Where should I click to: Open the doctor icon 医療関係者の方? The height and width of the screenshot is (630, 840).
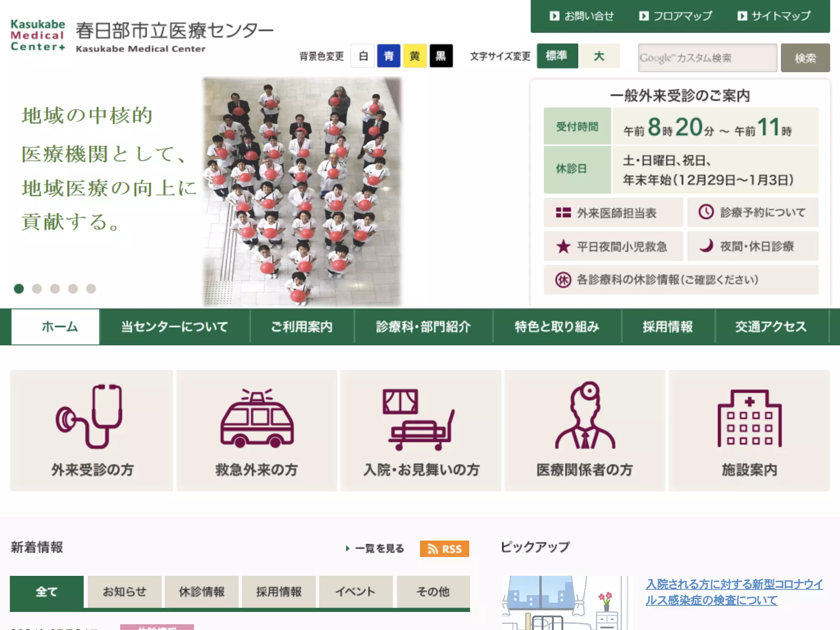coord(585,415)
